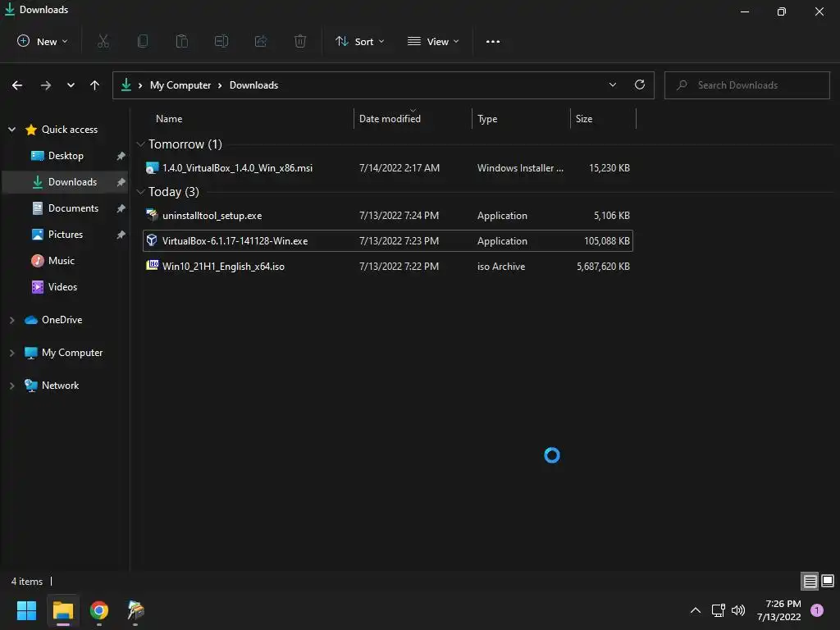Click chevron after My Computer in breadcrumb
This screenshot has width=840, height=630.
220,85
